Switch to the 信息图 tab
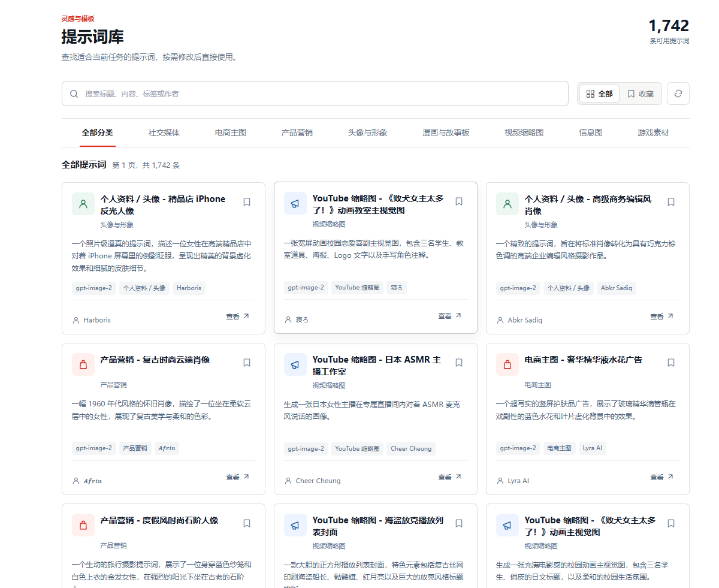Viewport: 719px width, 588px height. point(591,132)
